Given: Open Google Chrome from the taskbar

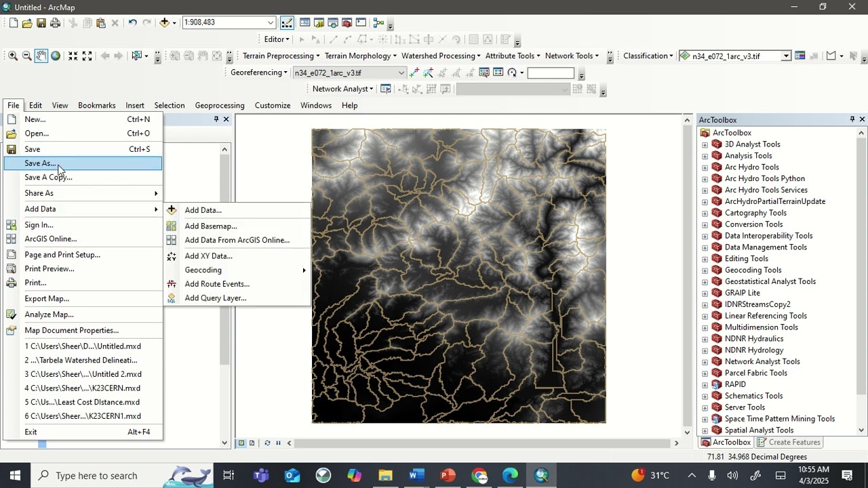Looking at the screenshot, I should 479,476.
